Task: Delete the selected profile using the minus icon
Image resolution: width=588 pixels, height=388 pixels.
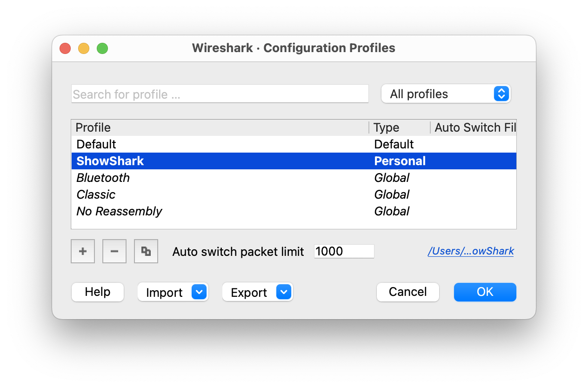Action: click(x=114, y=251)
